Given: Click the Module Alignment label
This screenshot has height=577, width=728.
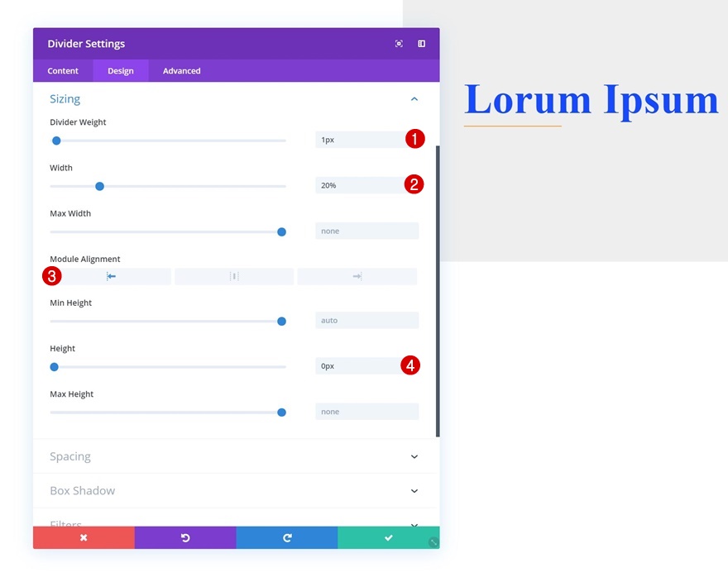Looking at the screenshot, I should click(85, 259).
